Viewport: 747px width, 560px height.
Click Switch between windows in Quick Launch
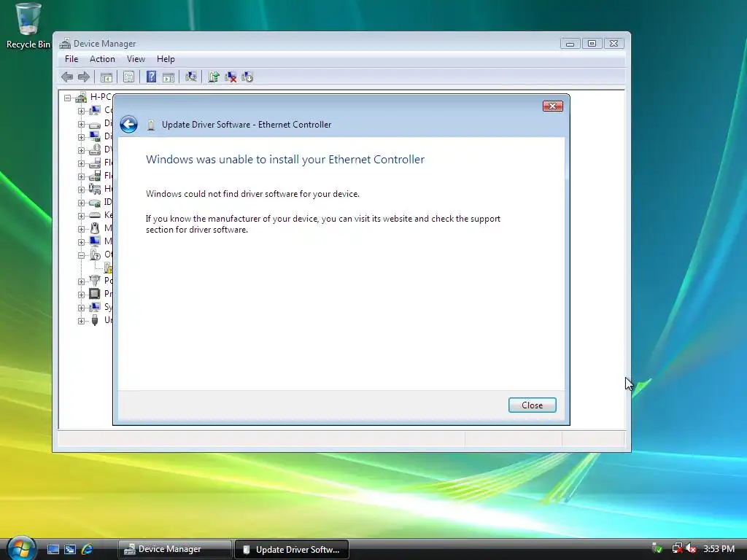70,549
